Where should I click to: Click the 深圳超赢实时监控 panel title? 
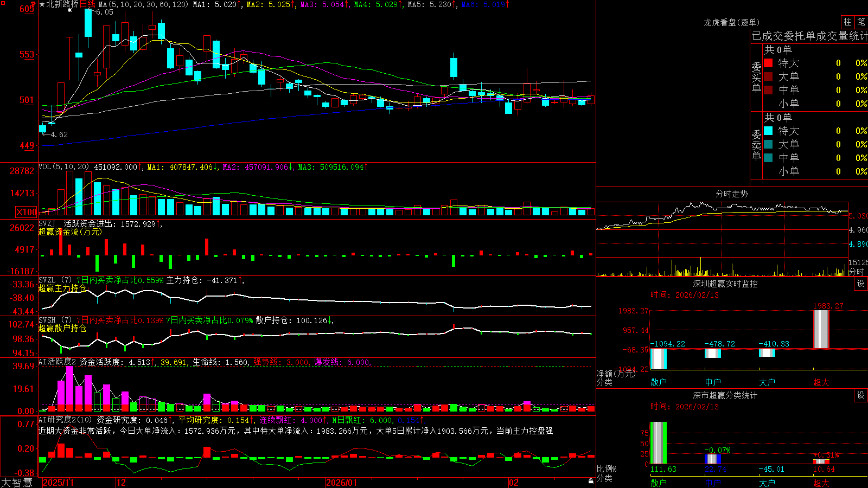tap(725, 284)
